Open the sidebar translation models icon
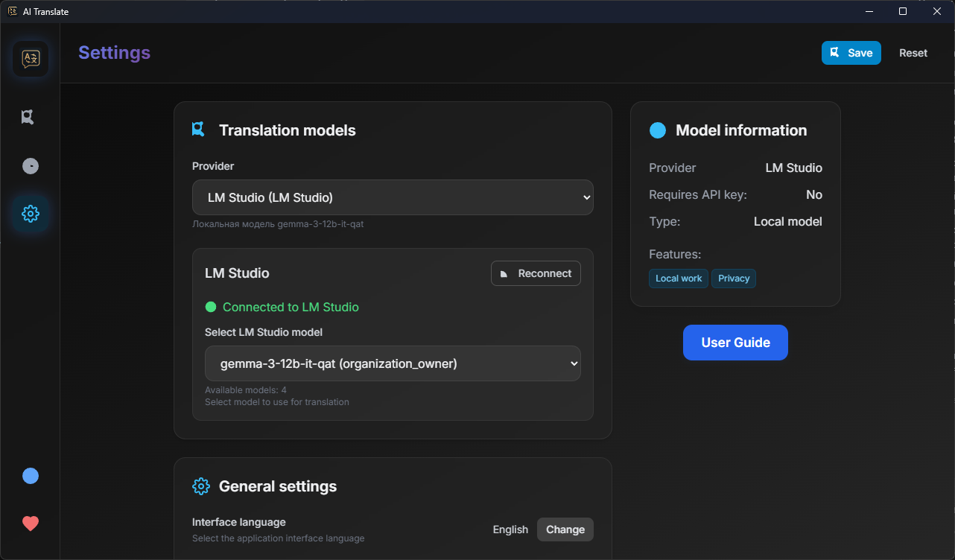Screen dimensions: 955x560 tap(28, 117)
